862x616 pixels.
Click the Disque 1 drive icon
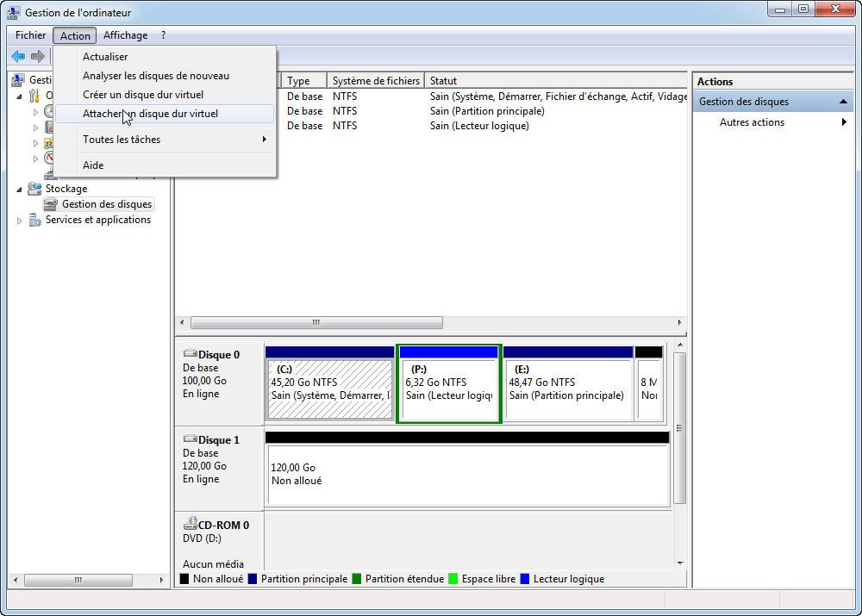tap(191, 439)
